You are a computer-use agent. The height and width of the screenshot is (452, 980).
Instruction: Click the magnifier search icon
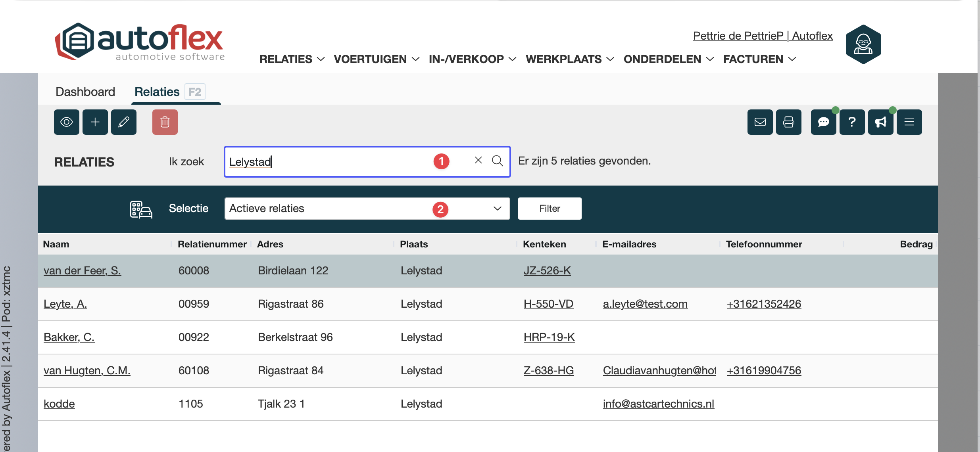coord(498,161)
